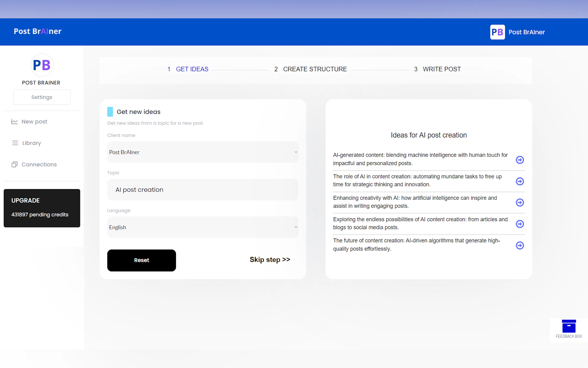Click the PB logo in top header

pyautogui.click(x=497, y=32)
